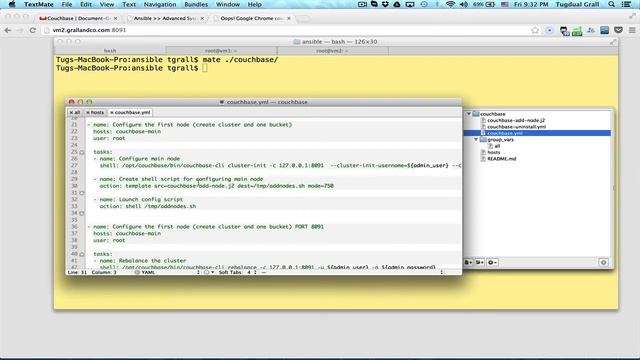The height and width of the screenshot is (360, 640).
Task: Click the volume icon in menu bar
Action: 463,4
